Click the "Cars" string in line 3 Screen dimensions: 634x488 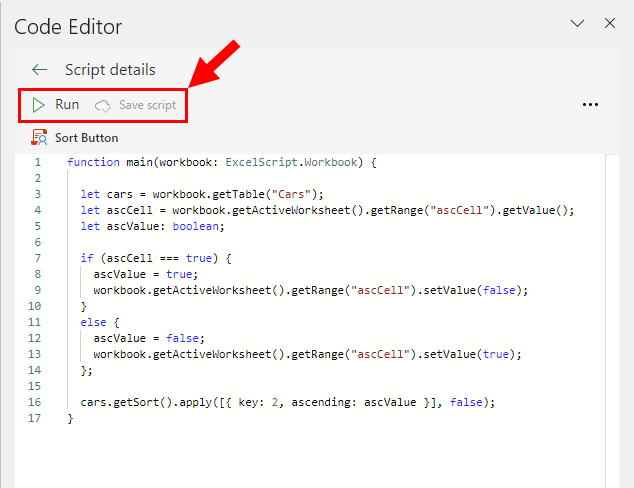[x=291, y=194]
